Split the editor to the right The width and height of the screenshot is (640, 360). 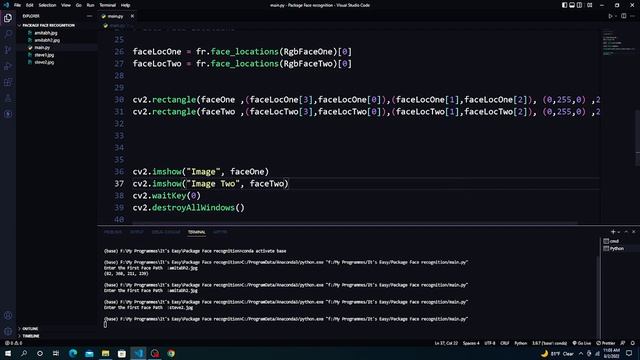[624, 16]
